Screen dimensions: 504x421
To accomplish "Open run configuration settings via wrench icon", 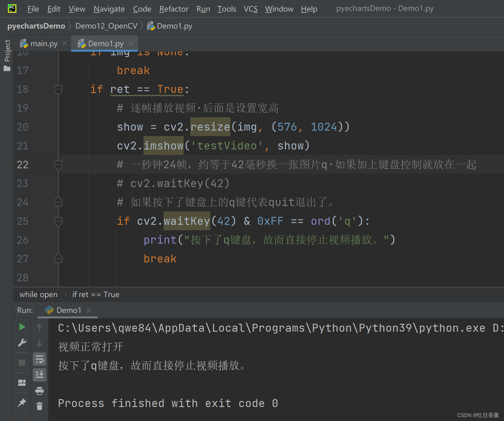I will (x=22, y=342).
